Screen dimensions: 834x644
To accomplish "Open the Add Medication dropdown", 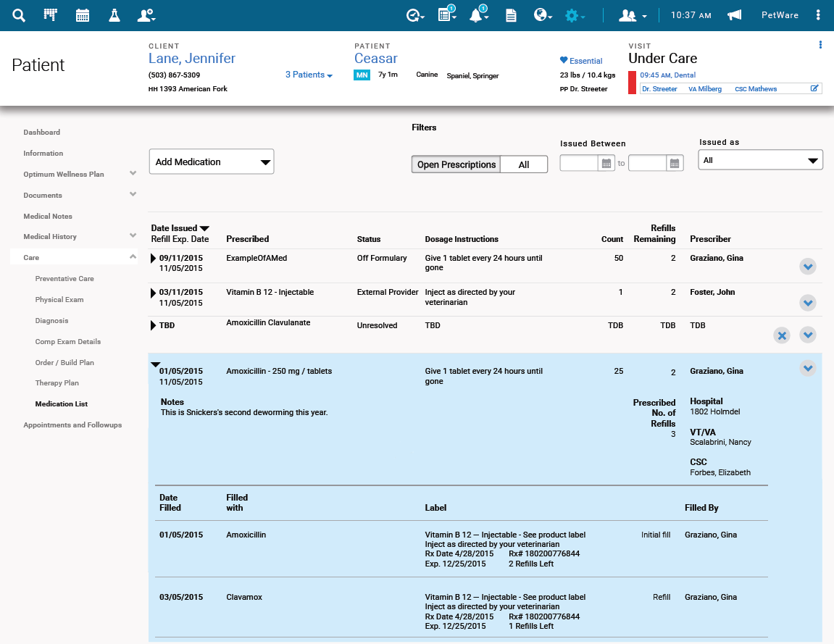I will coord(212,162).
